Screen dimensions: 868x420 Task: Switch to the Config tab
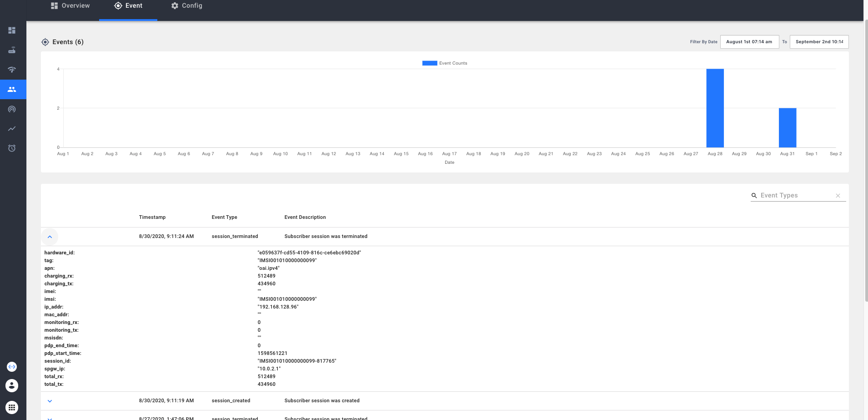pyautogui.click(x=187, y=6)
